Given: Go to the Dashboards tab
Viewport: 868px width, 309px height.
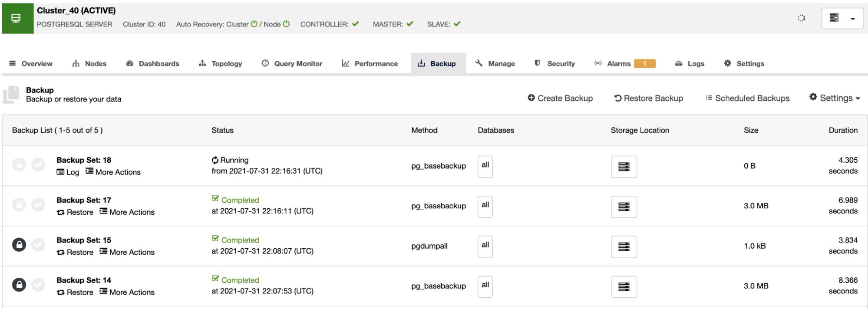Looking at the screenshot, I should tap(152, 63).
